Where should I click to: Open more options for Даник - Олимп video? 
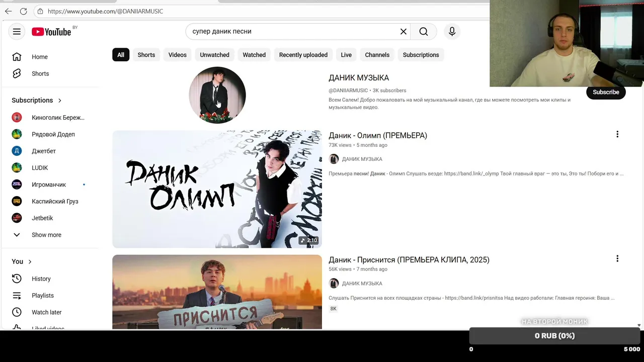(x=617, y=134)
